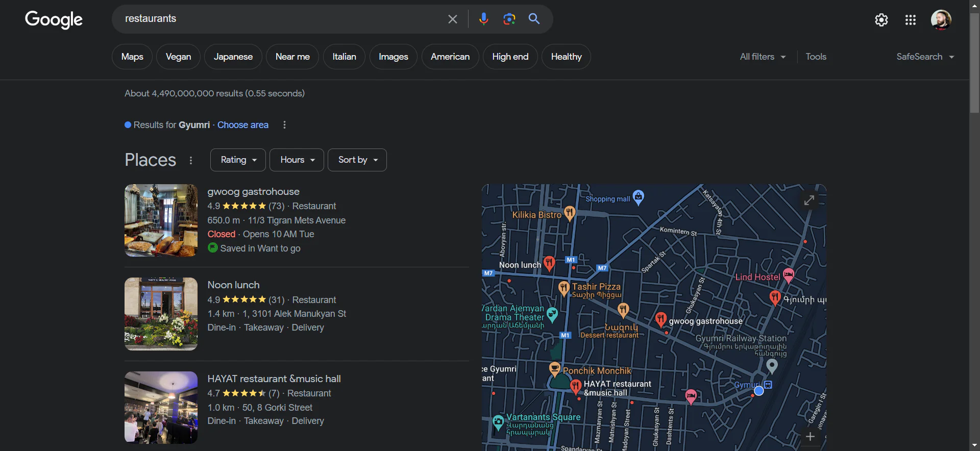Click the blue current location dot on map
This screenshot has width=980, height=451.
(x=759, y=391)
